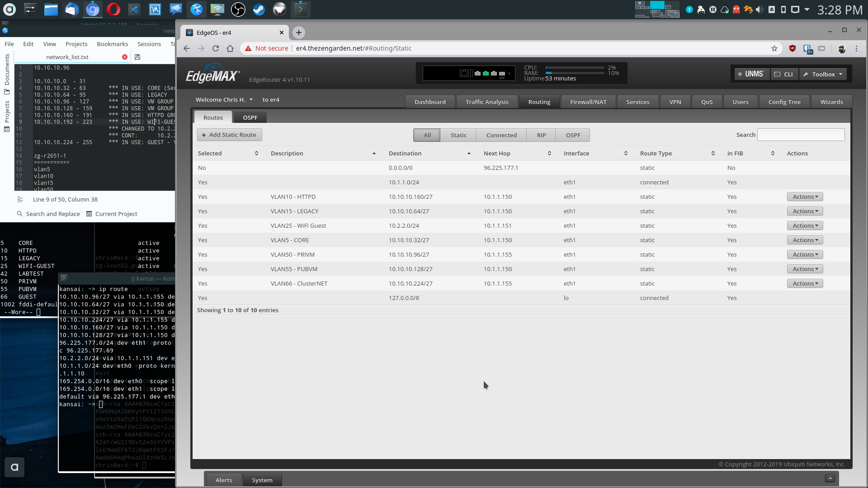Open Visual Studio Code from the taskbar

[134, 9]
